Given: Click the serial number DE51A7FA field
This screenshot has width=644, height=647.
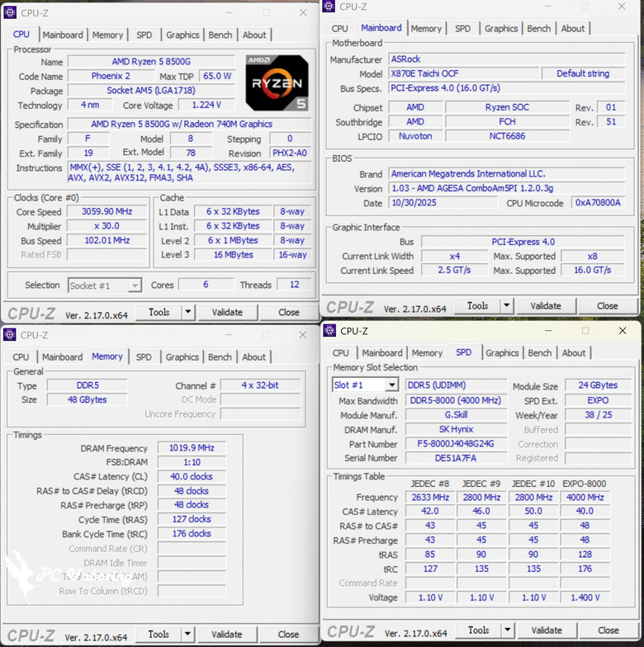Looking at the screenshot, I should (x=456, y=458).
